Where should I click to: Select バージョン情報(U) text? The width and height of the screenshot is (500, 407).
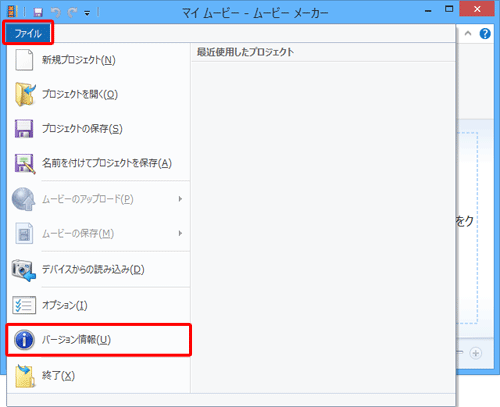coord(76,340)
